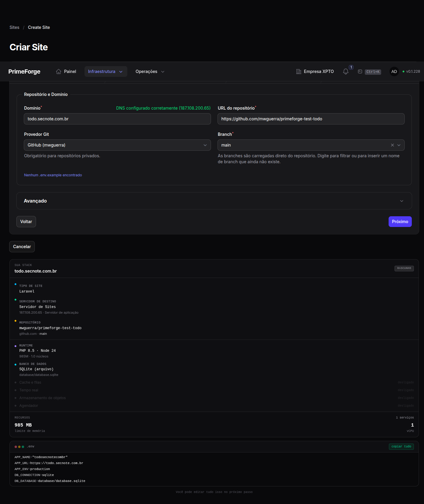This screenshot has height=504, width=424.
Task: Click the mwguerra/primeforge-test-todo repository text
Action: click(50, 328)
